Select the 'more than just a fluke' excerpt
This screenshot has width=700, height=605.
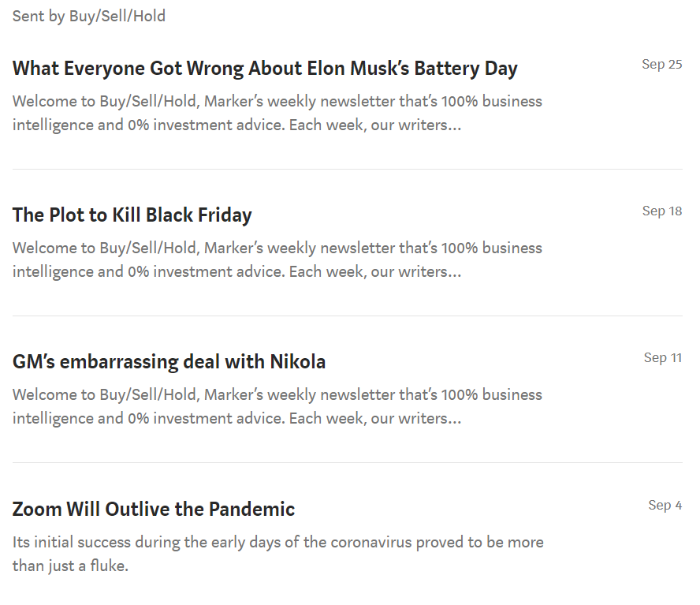[x=277, y=554]
